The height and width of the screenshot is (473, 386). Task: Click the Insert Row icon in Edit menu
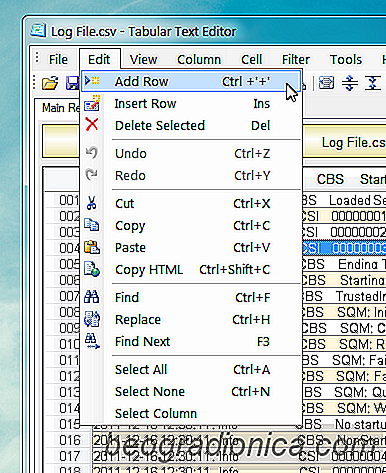point(92,103)
